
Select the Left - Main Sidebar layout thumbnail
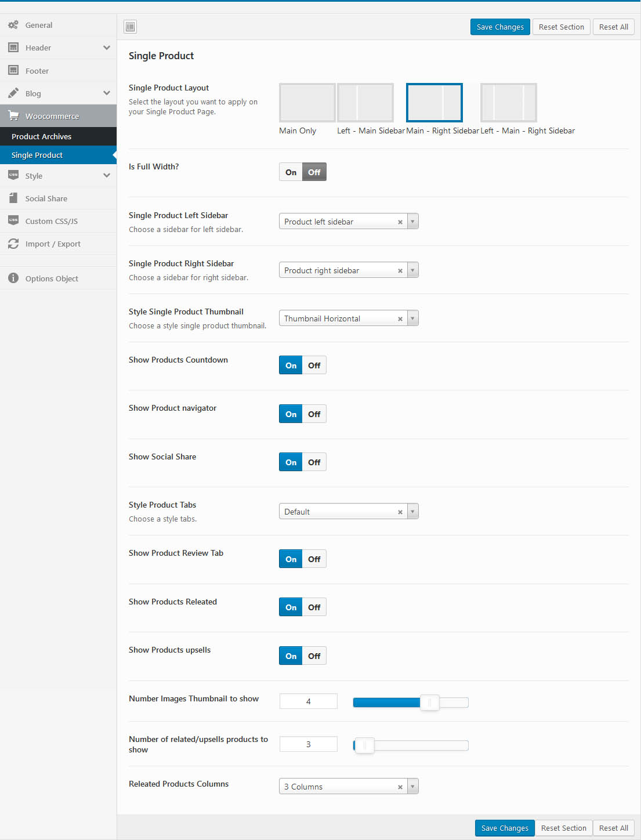pyautogui.click(x=365, y=103)
